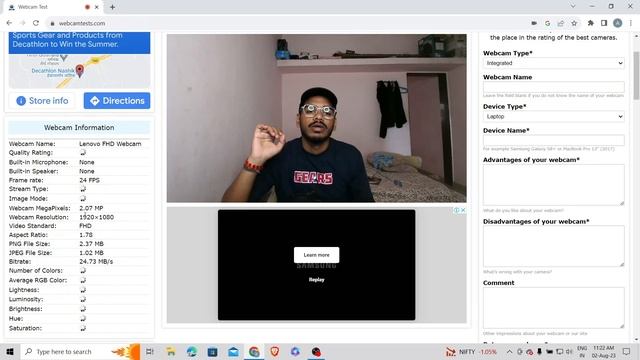
Task: Open File Explorer from the taskbar
Action: coord(171,351)
